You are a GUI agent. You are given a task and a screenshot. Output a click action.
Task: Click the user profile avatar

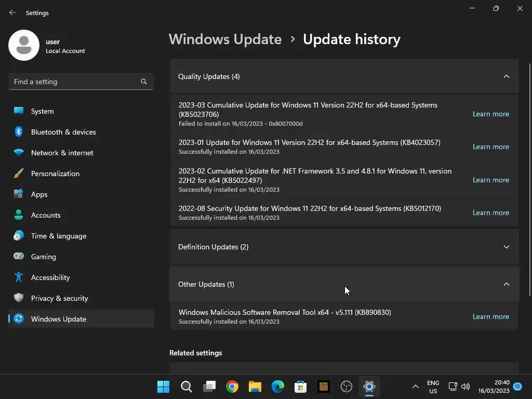click(x=24, y=45)
